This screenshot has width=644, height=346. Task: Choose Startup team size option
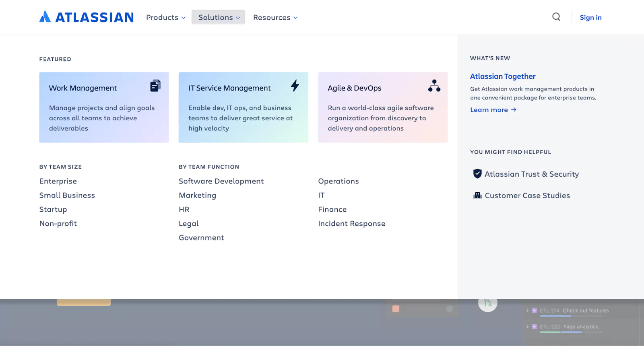[x=53, y=210]
